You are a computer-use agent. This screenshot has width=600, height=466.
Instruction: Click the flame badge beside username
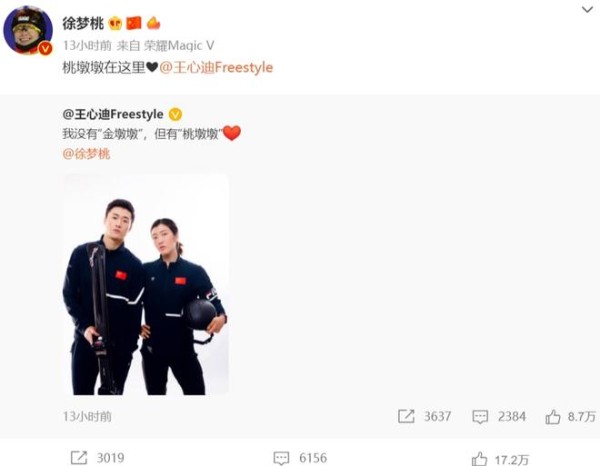click(x=153, y=23)
